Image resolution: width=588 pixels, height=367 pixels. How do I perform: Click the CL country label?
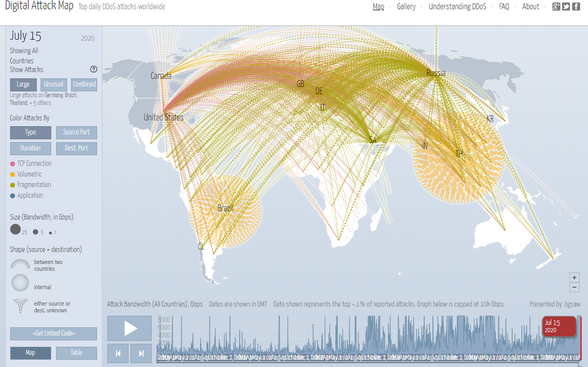201,247
